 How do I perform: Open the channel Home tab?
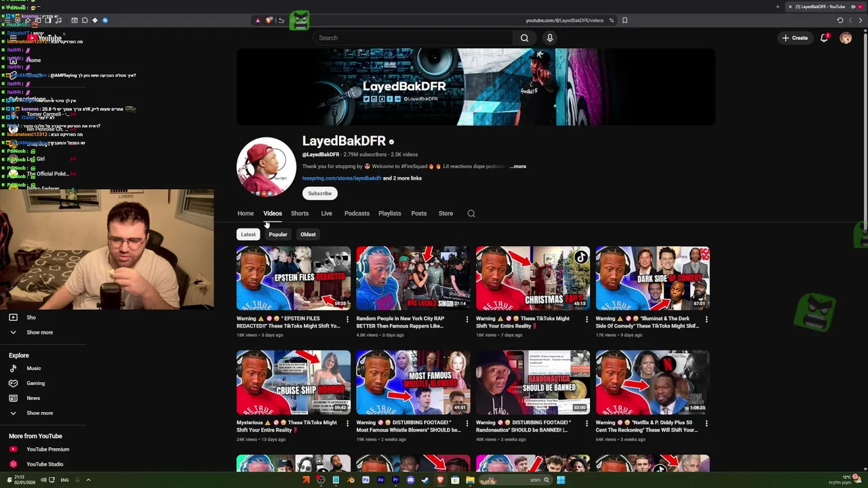click(x=245, y=213)
